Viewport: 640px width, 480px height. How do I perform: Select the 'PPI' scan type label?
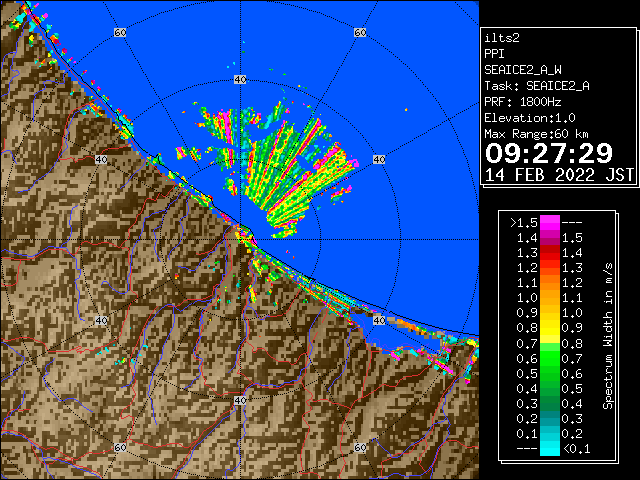click(x=494, y=54)
